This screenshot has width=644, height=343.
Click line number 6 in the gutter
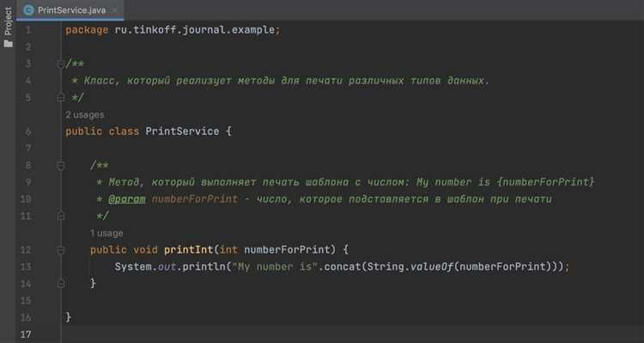(28, 132)
